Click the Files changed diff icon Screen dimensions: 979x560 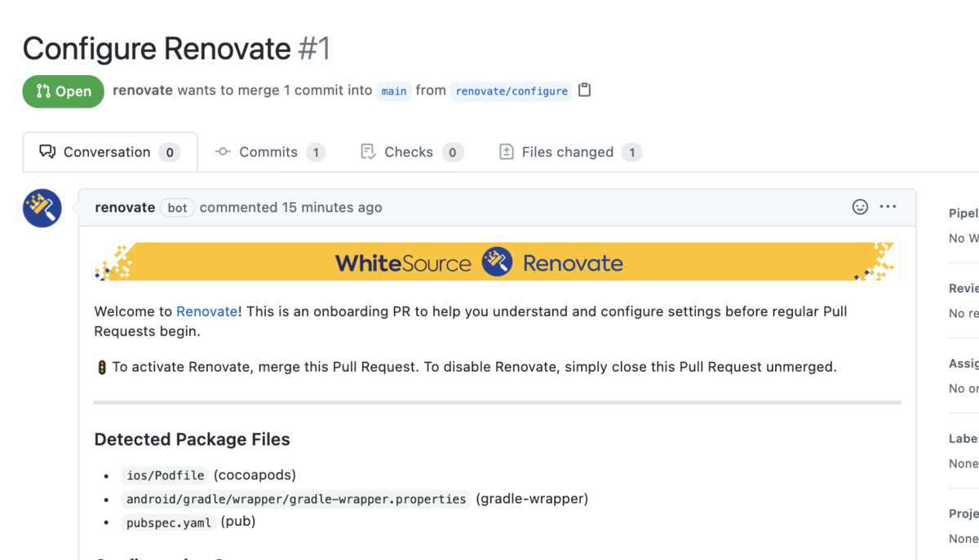507,152
